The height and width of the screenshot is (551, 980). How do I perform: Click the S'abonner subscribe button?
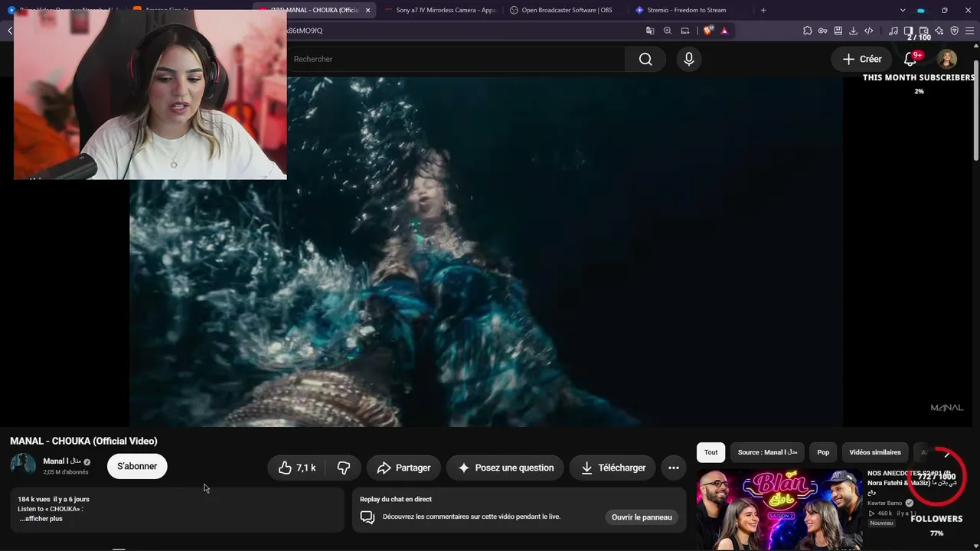point(137,466)
